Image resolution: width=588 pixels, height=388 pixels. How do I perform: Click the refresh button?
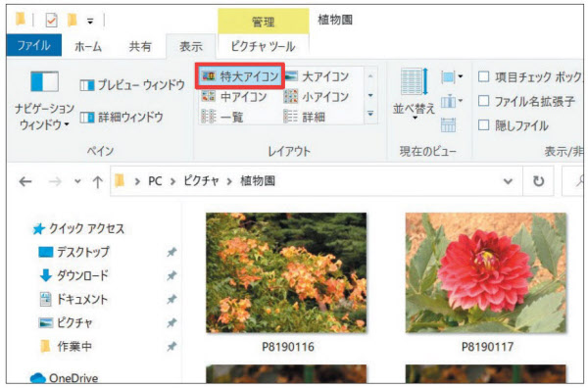[x=538, y=181]
